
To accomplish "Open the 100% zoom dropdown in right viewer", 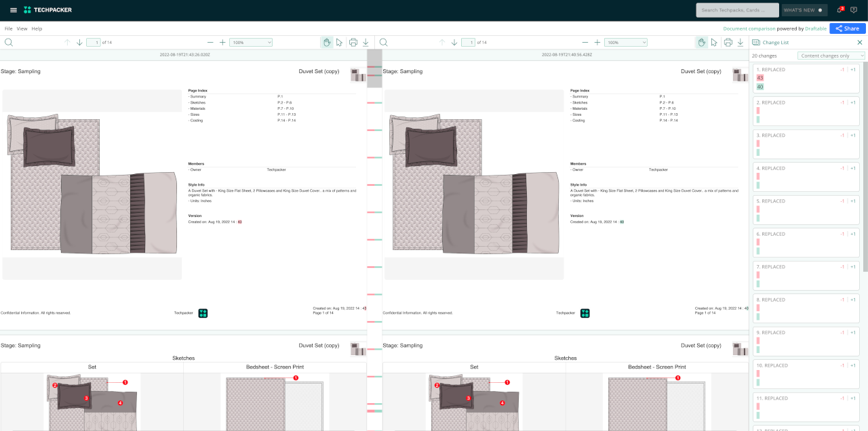I will tap(626, 42).
